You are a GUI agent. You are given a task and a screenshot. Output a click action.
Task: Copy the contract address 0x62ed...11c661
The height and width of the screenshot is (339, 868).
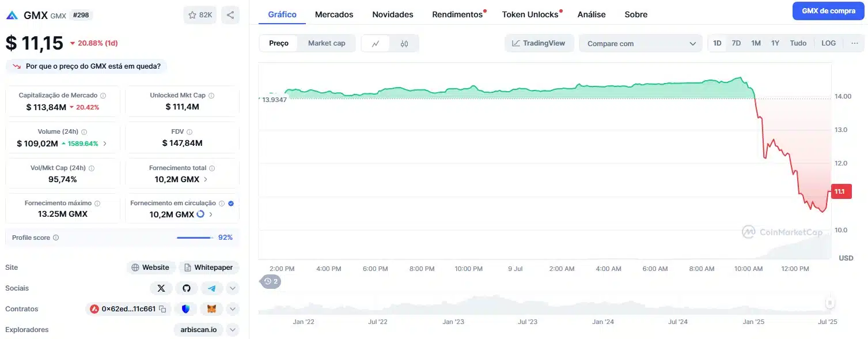(162, 309)
